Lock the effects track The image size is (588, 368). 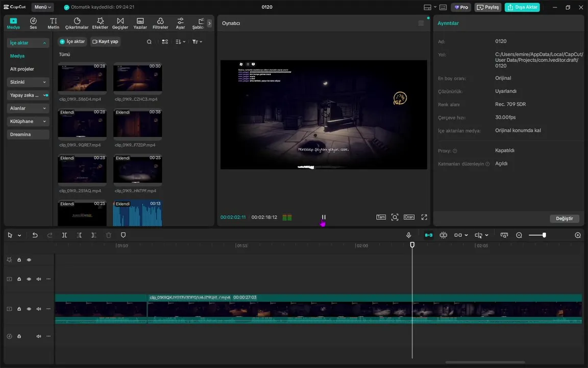tap(19, 260)
